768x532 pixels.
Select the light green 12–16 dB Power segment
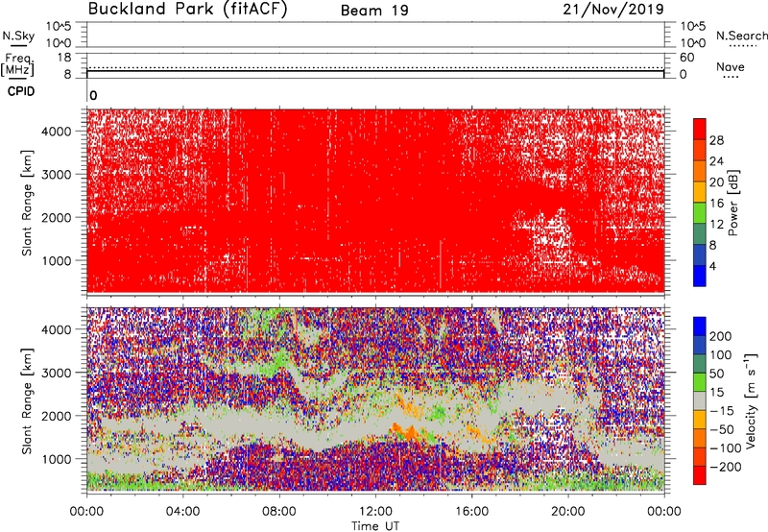pyautogui.click(x=700, y=213)
